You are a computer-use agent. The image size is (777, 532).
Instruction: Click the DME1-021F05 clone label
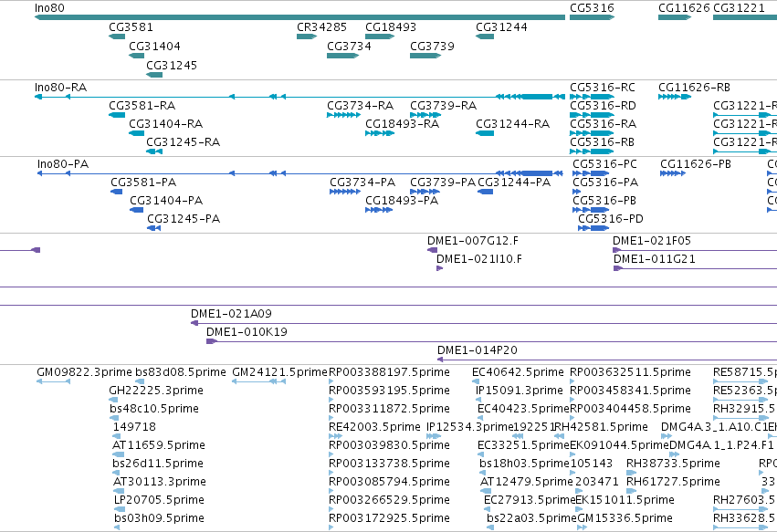point(652,241)
